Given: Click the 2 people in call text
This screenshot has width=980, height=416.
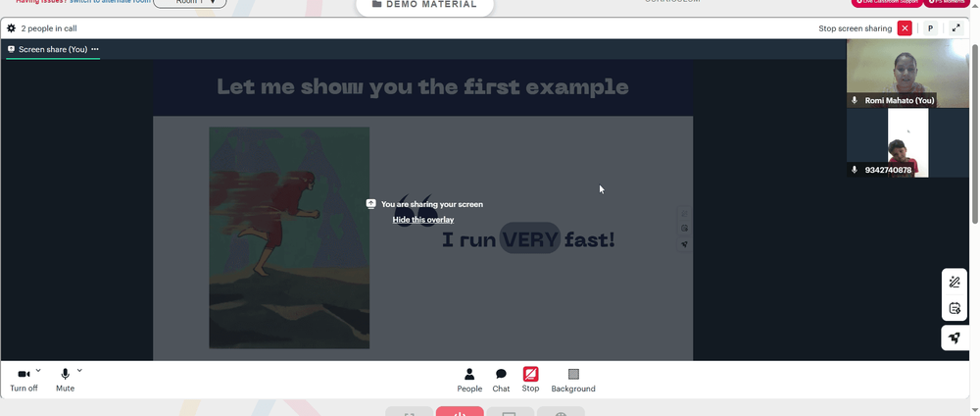Looking at the screenshot, I should coord(49,28).
